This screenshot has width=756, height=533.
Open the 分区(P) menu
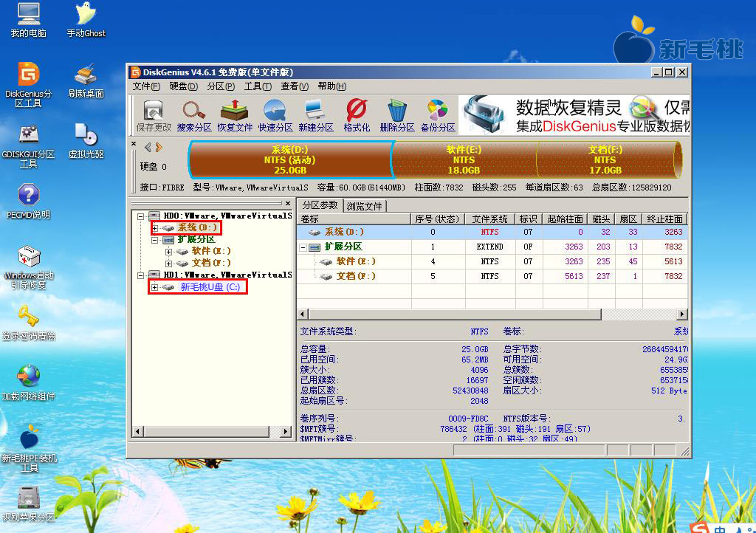click(x=221, y=86)
